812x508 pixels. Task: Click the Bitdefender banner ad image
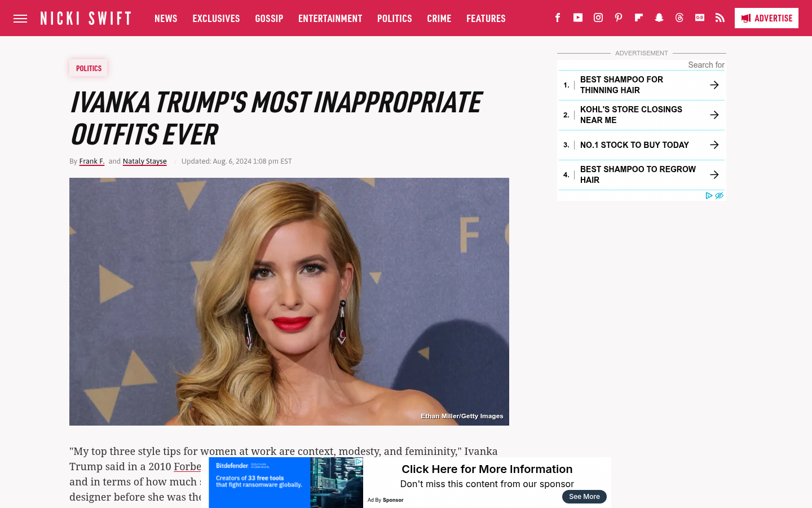(x=286, y=483)
